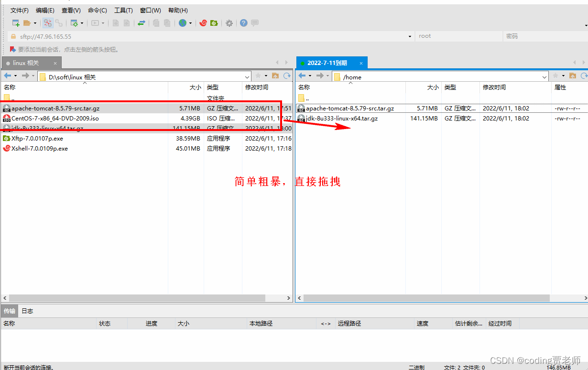
Task: Refresh the local pane listing
Action: point(287,76)
